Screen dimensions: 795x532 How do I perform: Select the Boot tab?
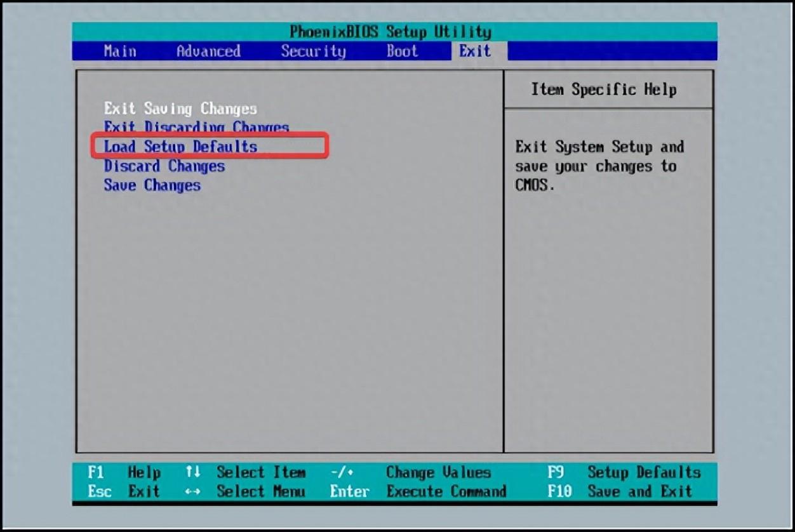pyautogui.click(x=402, y=51)
